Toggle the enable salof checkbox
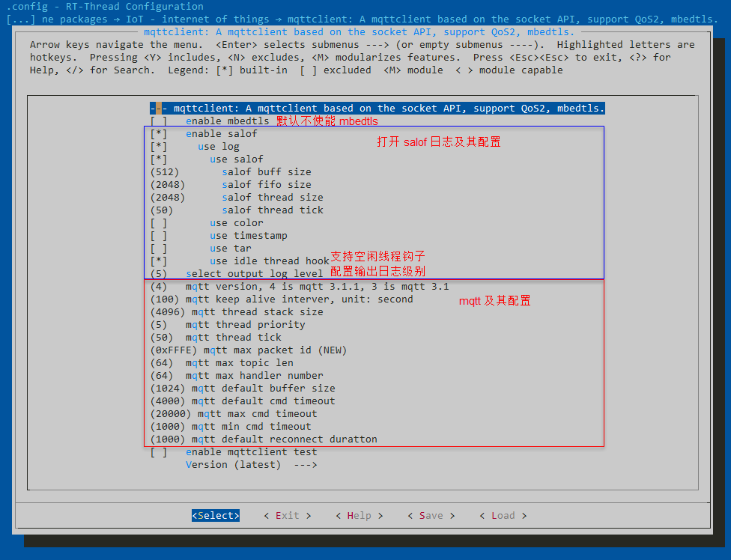 (x=159, y=134)
